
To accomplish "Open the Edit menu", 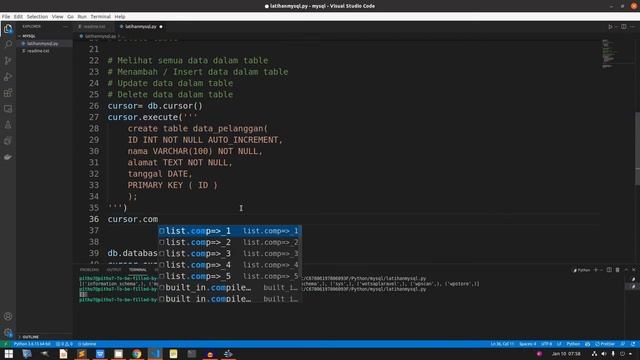I will (18, 17).
